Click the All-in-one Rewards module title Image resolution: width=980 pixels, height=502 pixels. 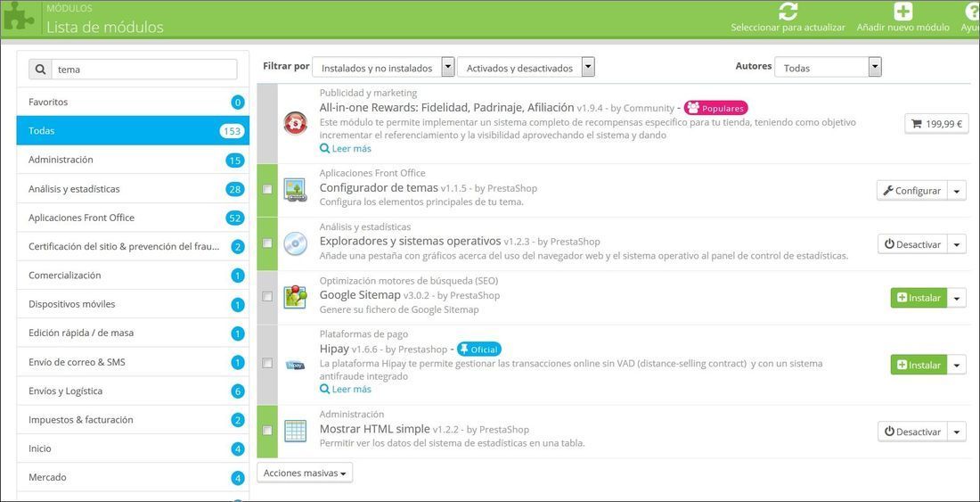pos(446,107)
